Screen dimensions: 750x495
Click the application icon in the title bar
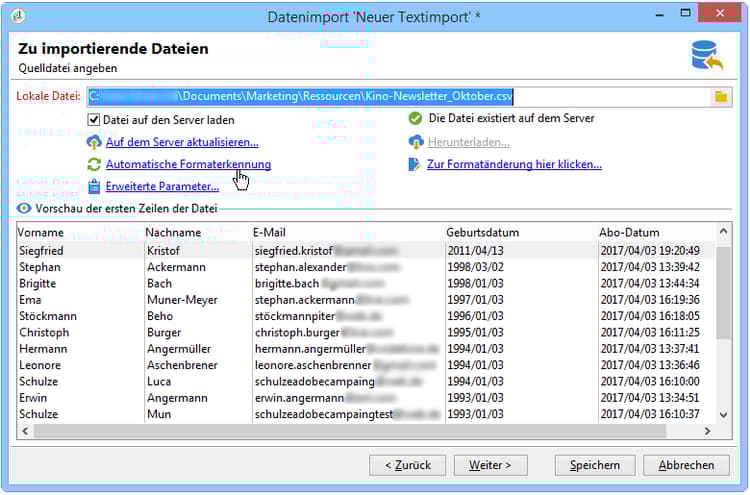click(x=18, y=16)
